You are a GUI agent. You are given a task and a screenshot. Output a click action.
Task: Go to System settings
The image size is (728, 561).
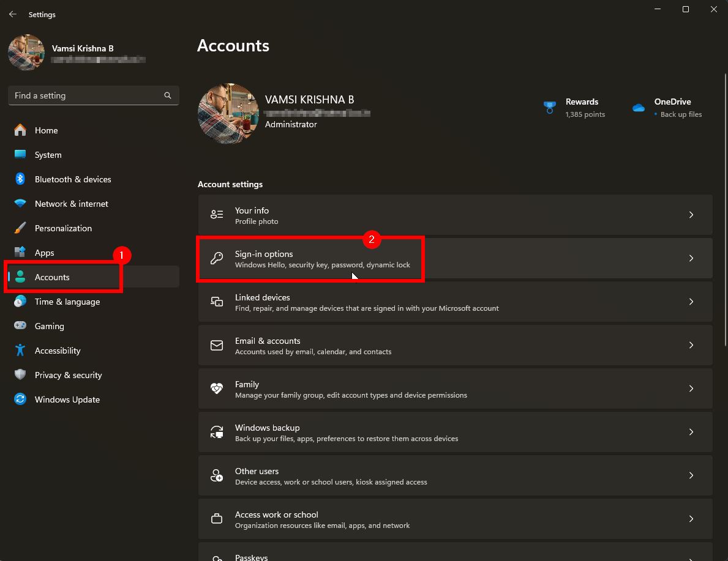pos(93,155)
